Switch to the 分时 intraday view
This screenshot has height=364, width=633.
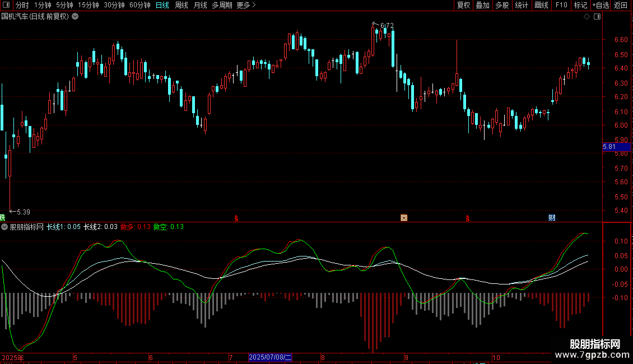pyautogui.click(x=22, y=6)
